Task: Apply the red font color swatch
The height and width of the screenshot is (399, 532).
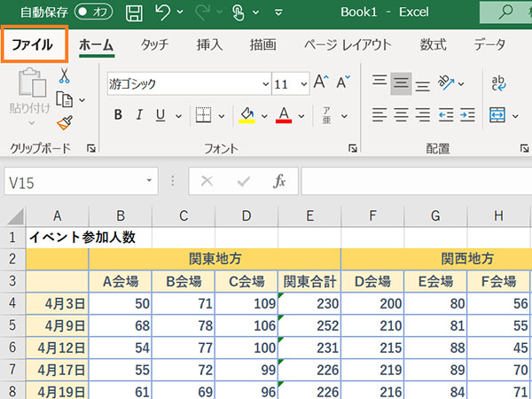Action: 284,115
